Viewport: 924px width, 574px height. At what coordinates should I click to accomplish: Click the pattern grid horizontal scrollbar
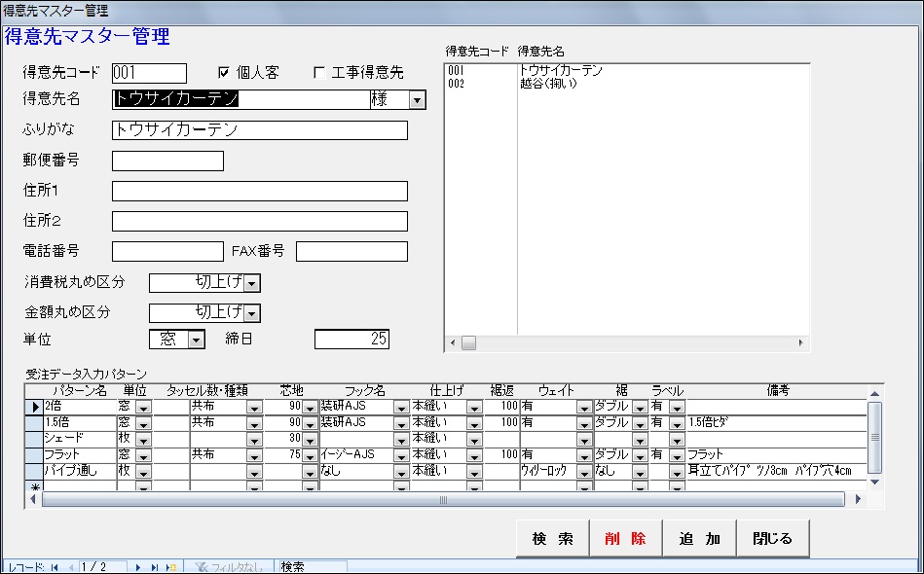pyautogui.click(x=443, y=499)
